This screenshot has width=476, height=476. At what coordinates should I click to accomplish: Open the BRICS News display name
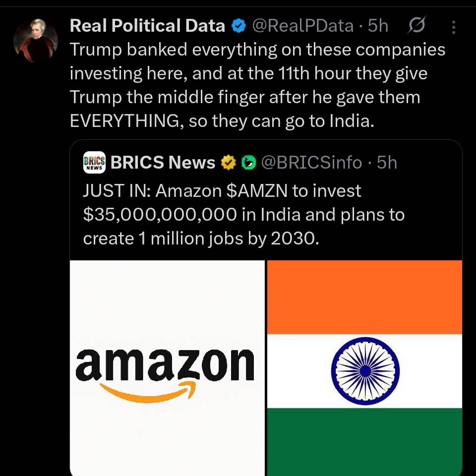163,162
